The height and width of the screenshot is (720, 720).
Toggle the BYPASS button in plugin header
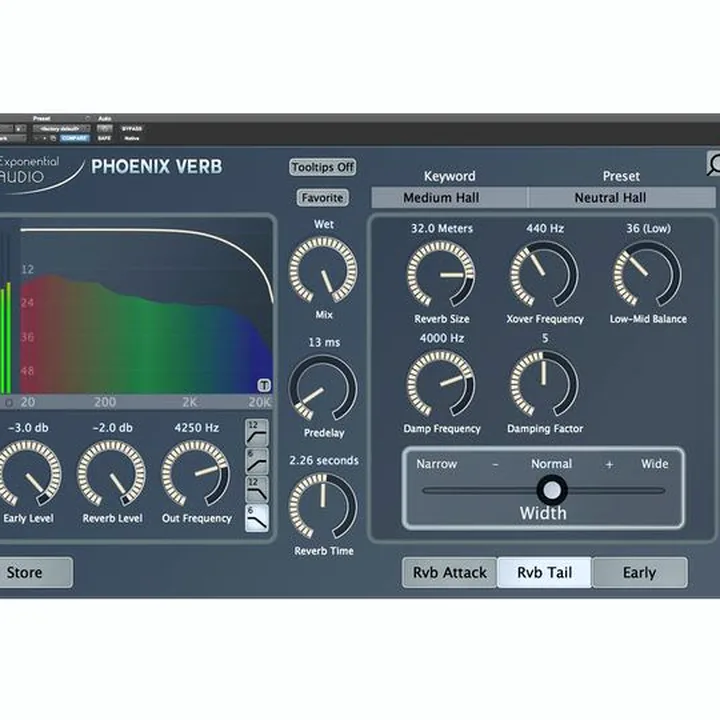[x=132, y=129]
